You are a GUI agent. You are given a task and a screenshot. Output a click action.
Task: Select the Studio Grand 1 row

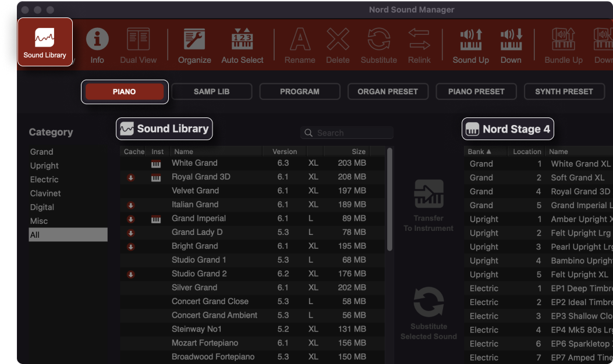(252, 260)
